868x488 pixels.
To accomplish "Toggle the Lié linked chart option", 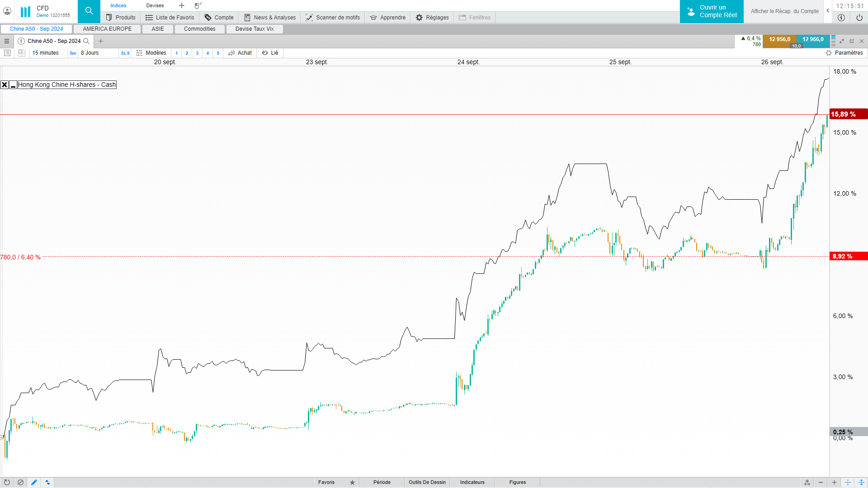I will tap(270, 53).
